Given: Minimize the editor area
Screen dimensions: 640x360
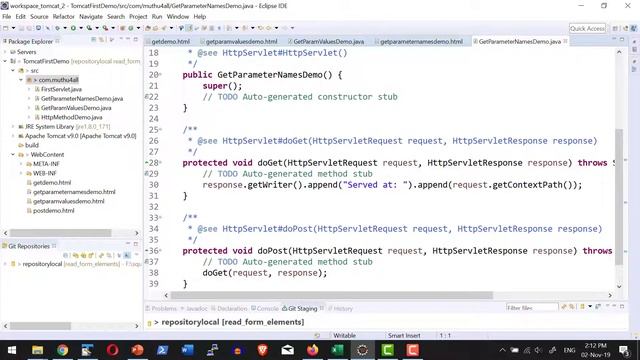Looking at the screenshot, I should point(614,39).
